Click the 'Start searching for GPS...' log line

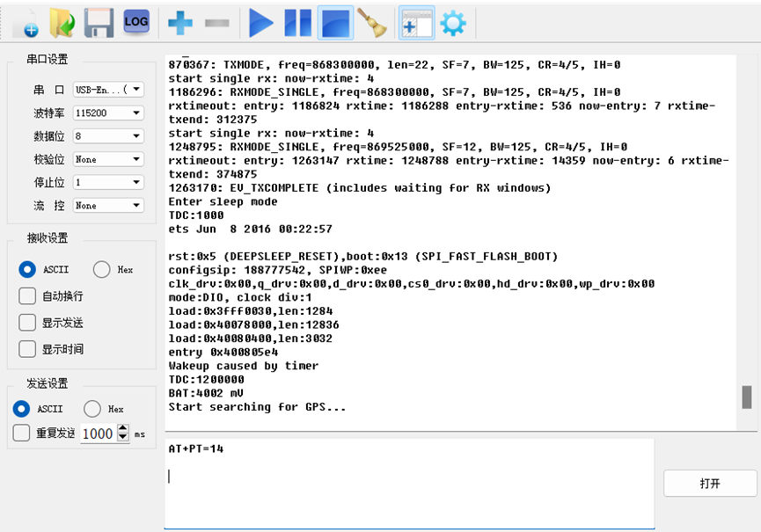257,407
